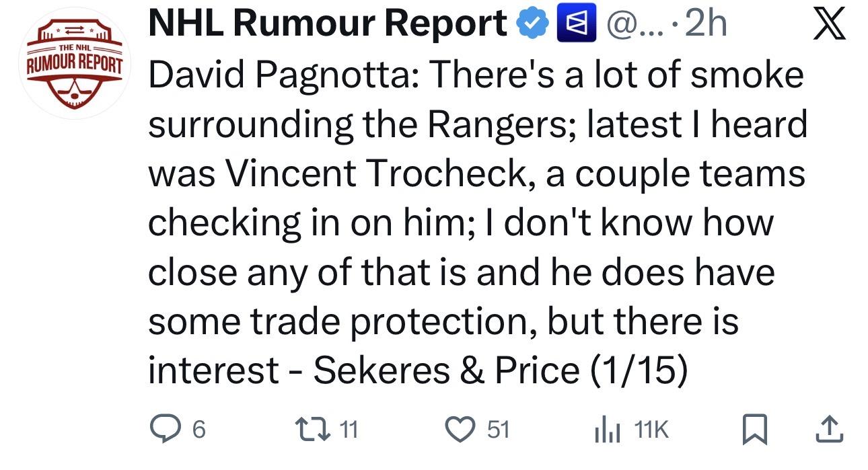The image size is (868, 470).
Task: Click the reply count of 6
Action: click(200, 430)
